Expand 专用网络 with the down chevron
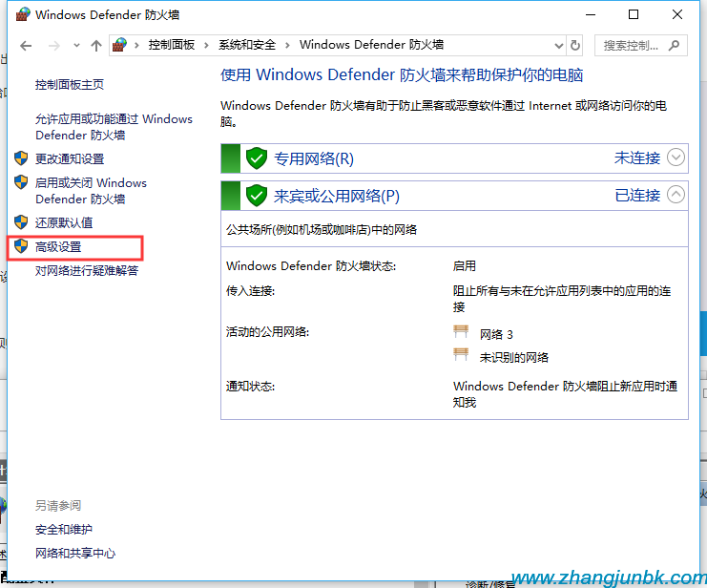The width and height of the screenshot is (707, 588). [x=676, y=157]
